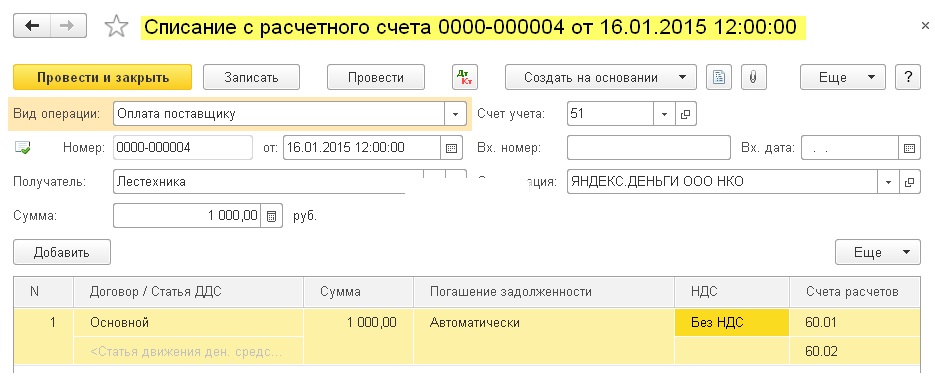Open the table Еще menu
The height and width of the screenshot is (384, 935).
(878, 252)
